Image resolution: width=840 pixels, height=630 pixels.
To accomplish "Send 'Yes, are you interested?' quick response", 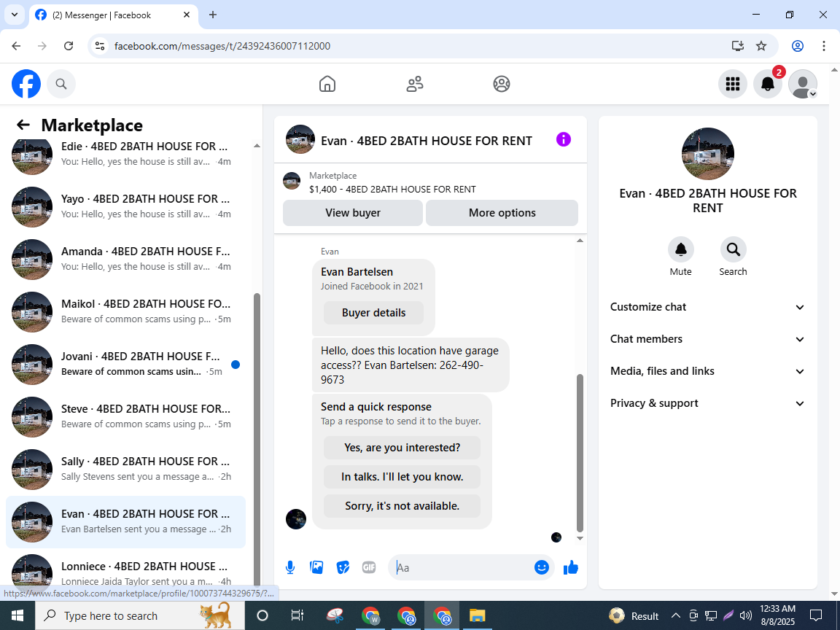I will click(402, 448).
